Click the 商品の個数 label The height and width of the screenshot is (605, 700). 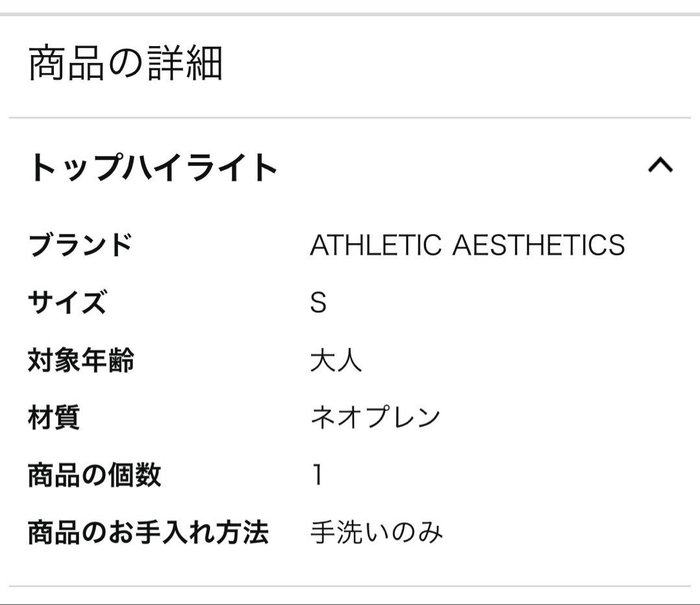click(x=96, y=475)
